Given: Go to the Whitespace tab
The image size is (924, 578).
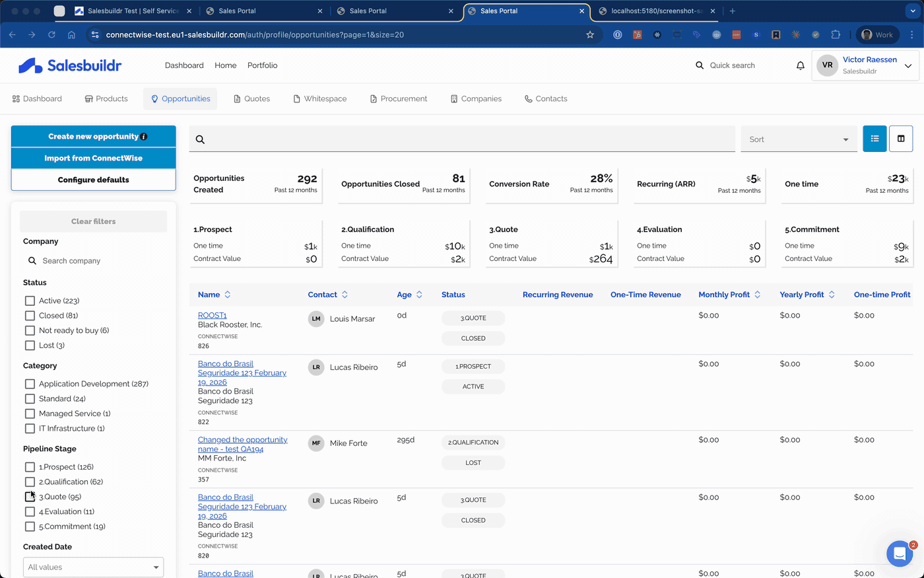Looking at the screenshot, I should click(319, 99).
